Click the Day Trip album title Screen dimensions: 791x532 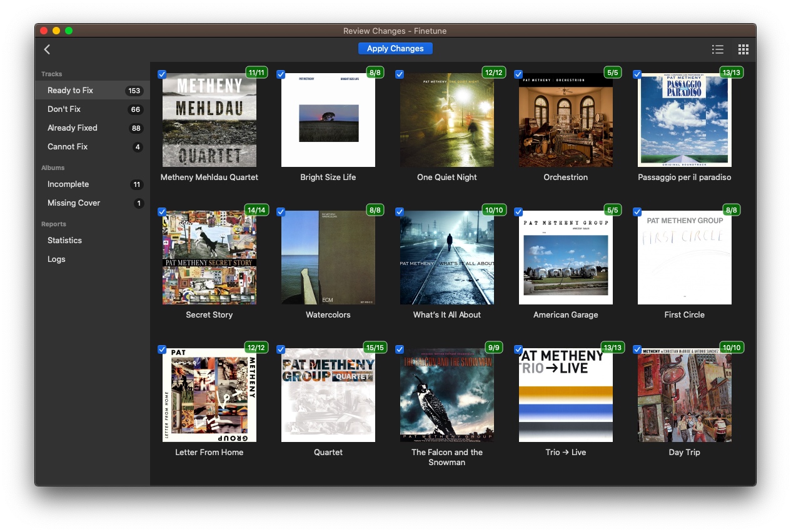685,452
